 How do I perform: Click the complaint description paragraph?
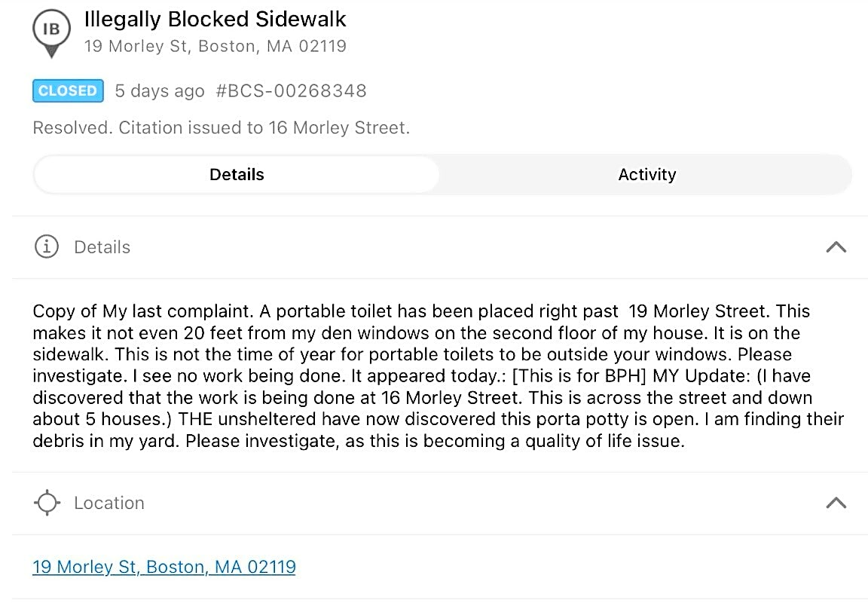438,375
